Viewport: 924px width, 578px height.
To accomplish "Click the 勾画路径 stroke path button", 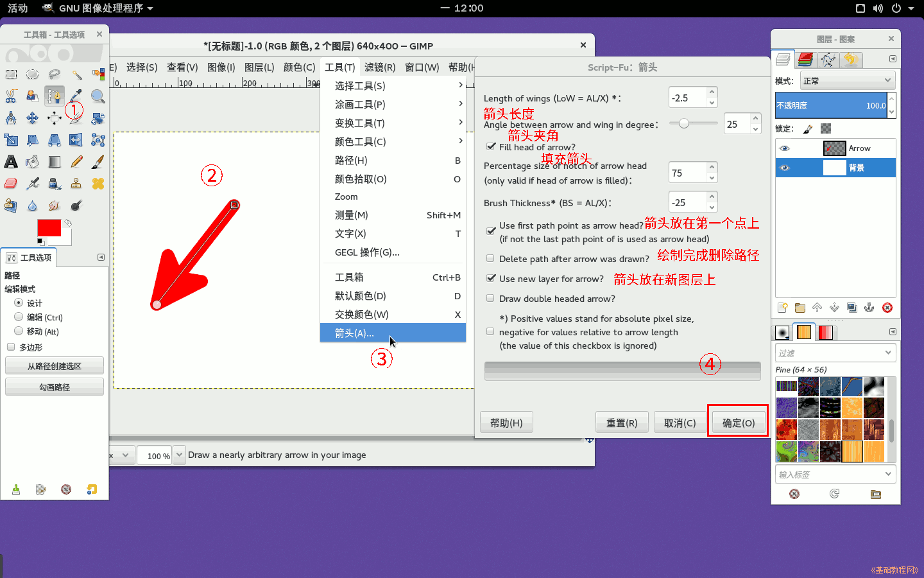I will point(55,387).
